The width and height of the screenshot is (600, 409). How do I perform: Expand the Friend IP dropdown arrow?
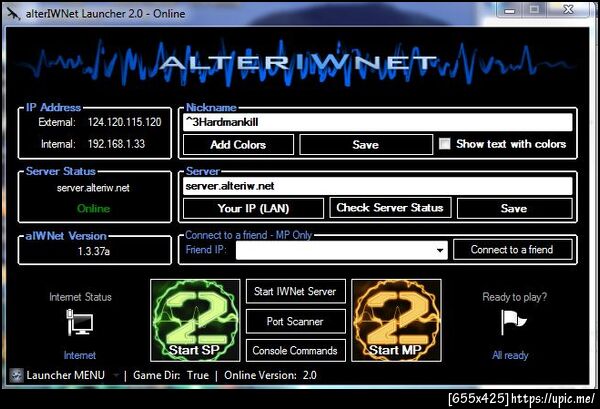[x=440, y=250]
